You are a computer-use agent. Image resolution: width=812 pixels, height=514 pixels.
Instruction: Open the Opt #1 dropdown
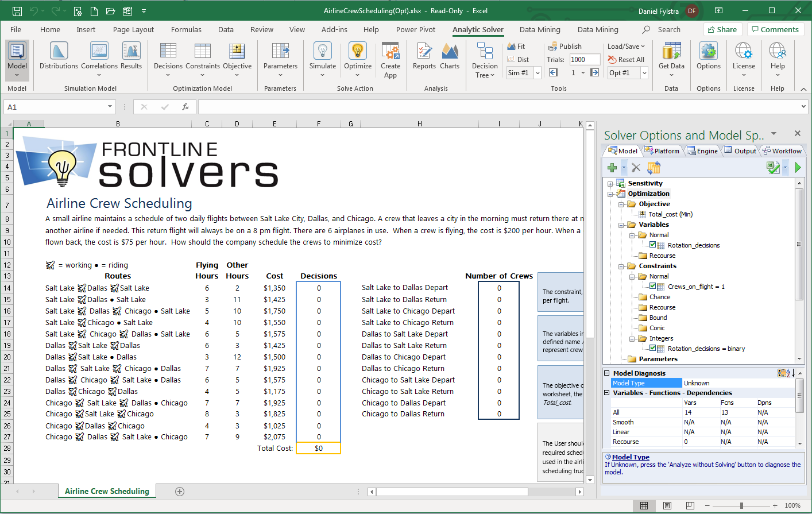644,73
